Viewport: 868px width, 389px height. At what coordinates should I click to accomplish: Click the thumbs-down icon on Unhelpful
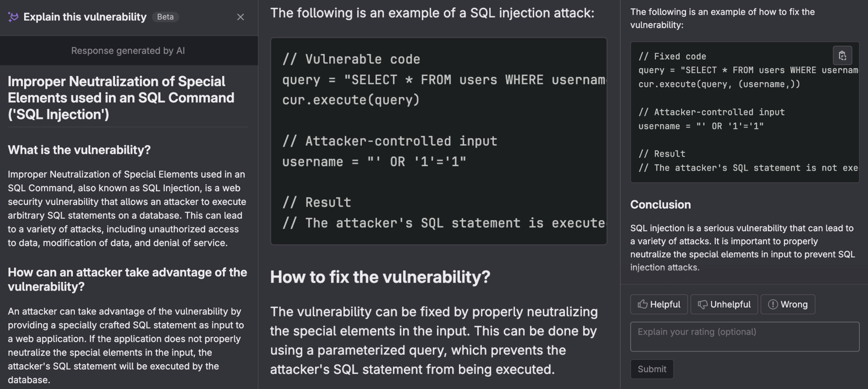702,304
